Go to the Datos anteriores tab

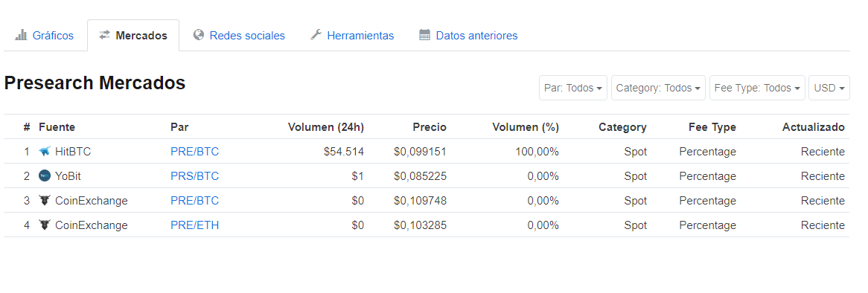pyautogui.click(x=468, y=36)
